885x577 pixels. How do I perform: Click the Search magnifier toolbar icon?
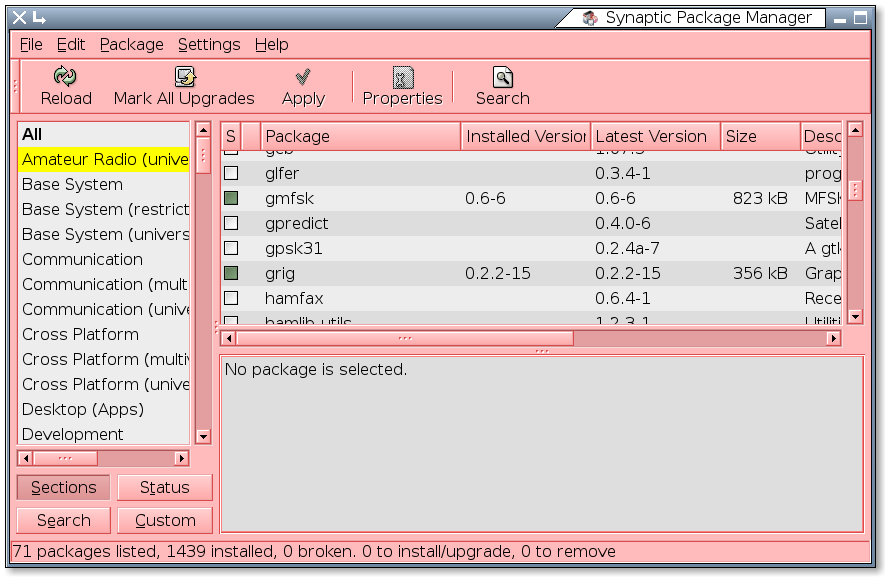coord(502,77)
